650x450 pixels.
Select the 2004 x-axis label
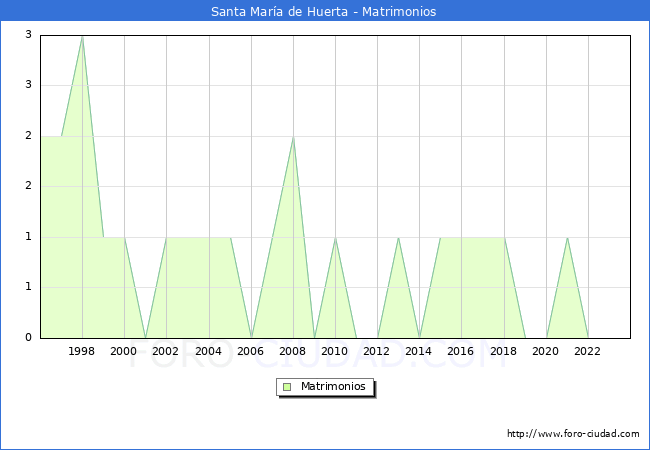click(x=209, y=351)
